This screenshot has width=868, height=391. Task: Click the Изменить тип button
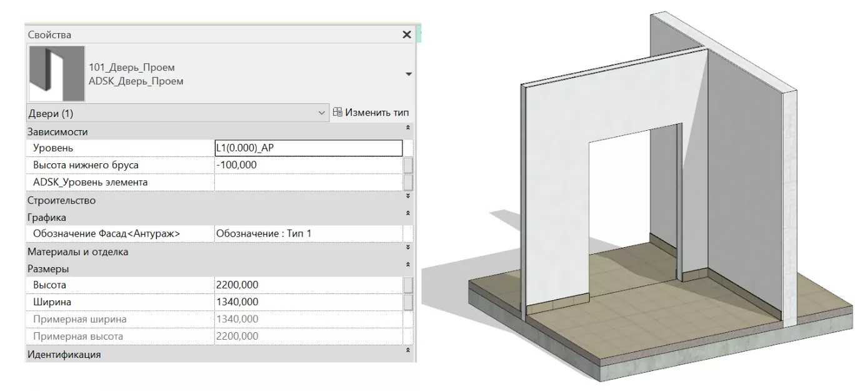[371, 113]
